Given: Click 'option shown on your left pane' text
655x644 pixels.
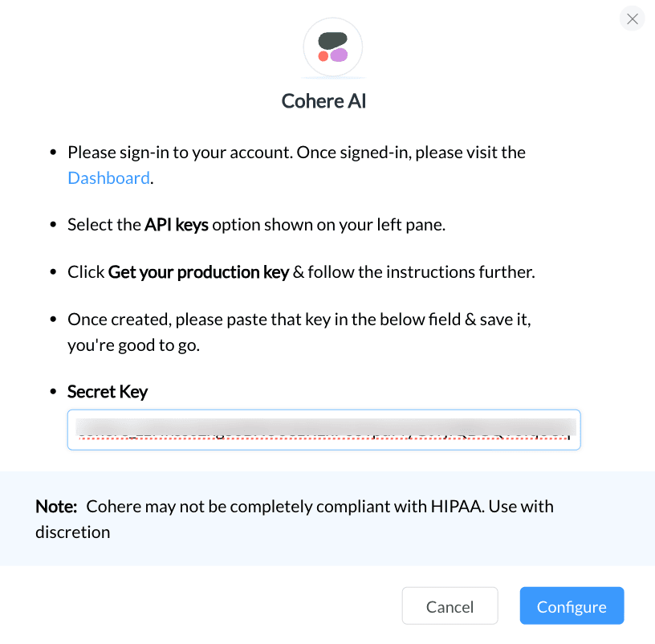Looking at the screenshot, I should click(329, 225).
